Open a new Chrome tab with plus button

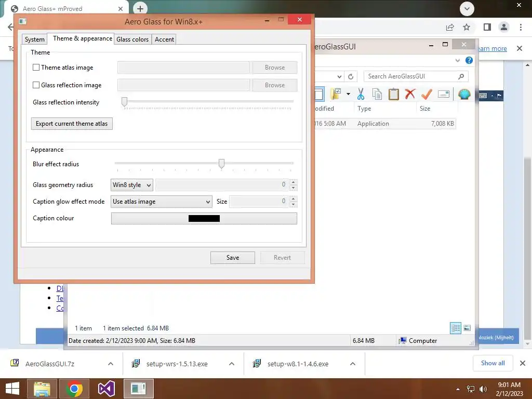[140, 8]
